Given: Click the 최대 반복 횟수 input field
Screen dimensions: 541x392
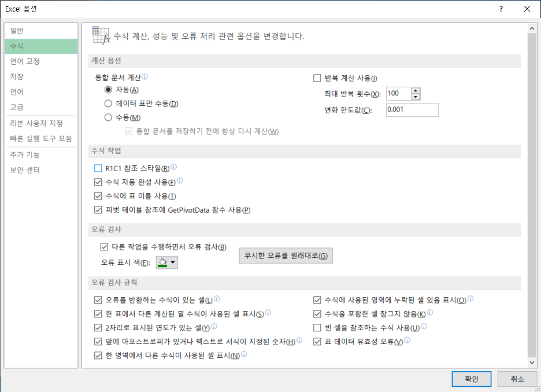Looking at the screenshot, I should (398, 94).
